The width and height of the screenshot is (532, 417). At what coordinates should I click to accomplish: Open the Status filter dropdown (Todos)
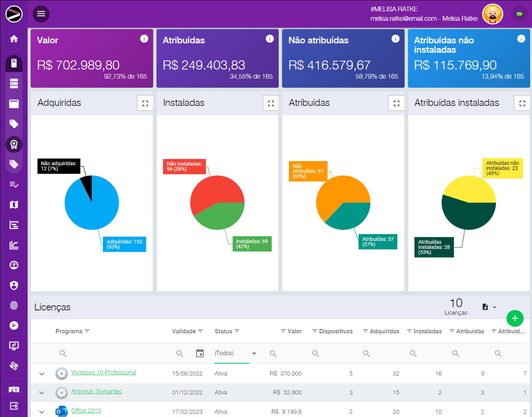point(235,353)
